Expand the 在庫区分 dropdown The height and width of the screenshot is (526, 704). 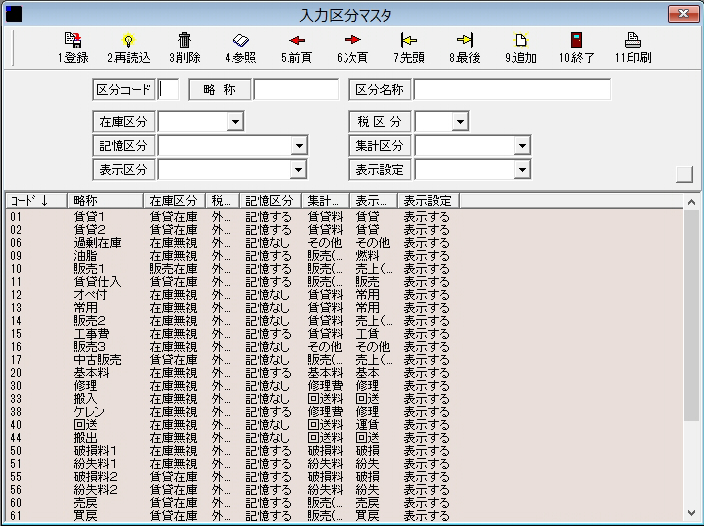(235, 122)
